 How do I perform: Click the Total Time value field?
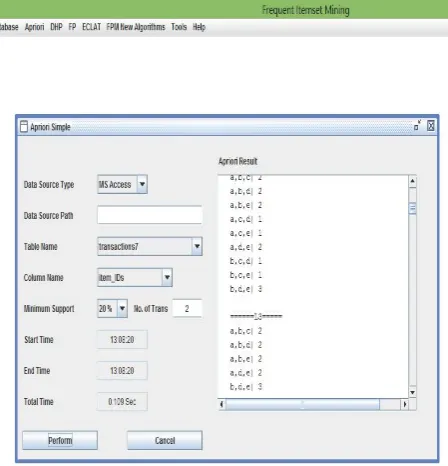(x=122, y=402)
